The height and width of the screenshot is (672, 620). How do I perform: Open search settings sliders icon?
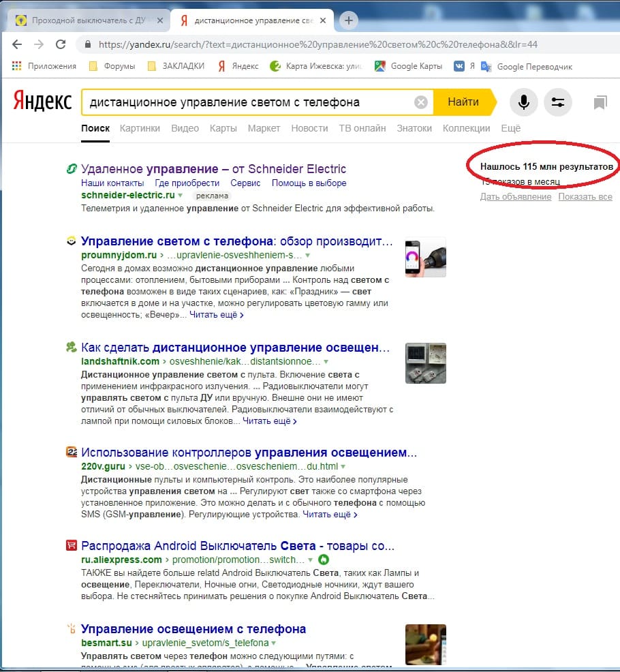[557, 102]
